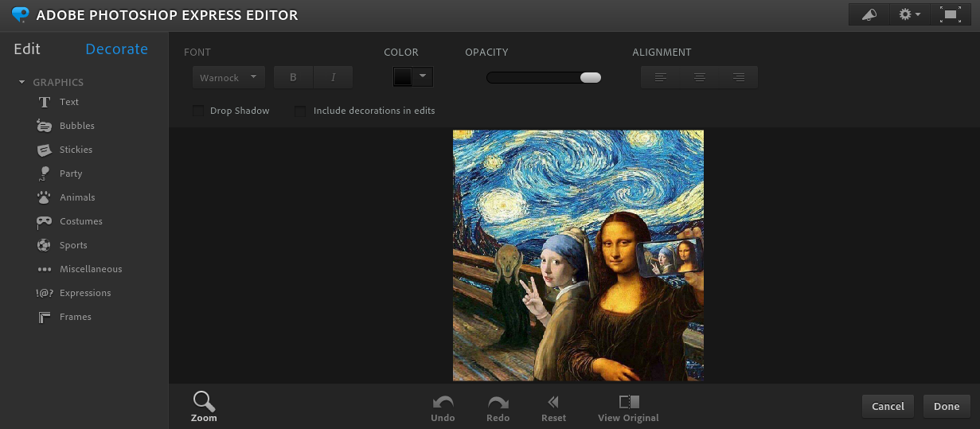Click the Stickies label

[x=76, y=150]
